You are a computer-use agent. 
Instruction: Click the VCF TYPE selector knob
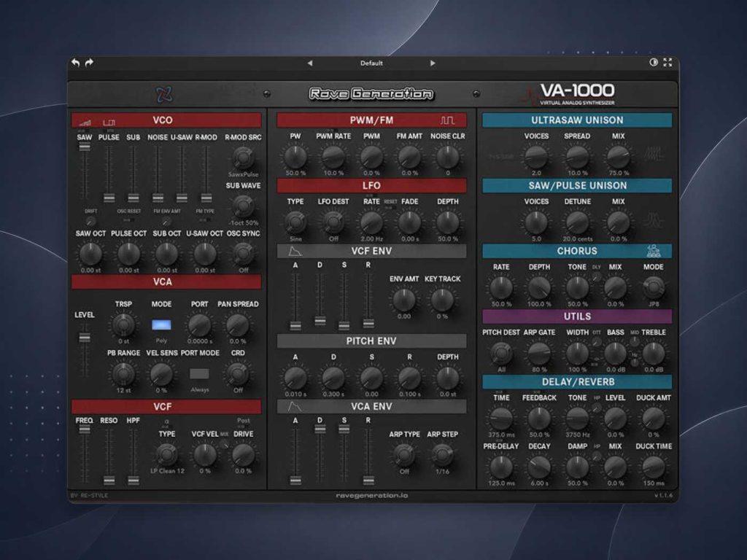[x=167, y=455]
